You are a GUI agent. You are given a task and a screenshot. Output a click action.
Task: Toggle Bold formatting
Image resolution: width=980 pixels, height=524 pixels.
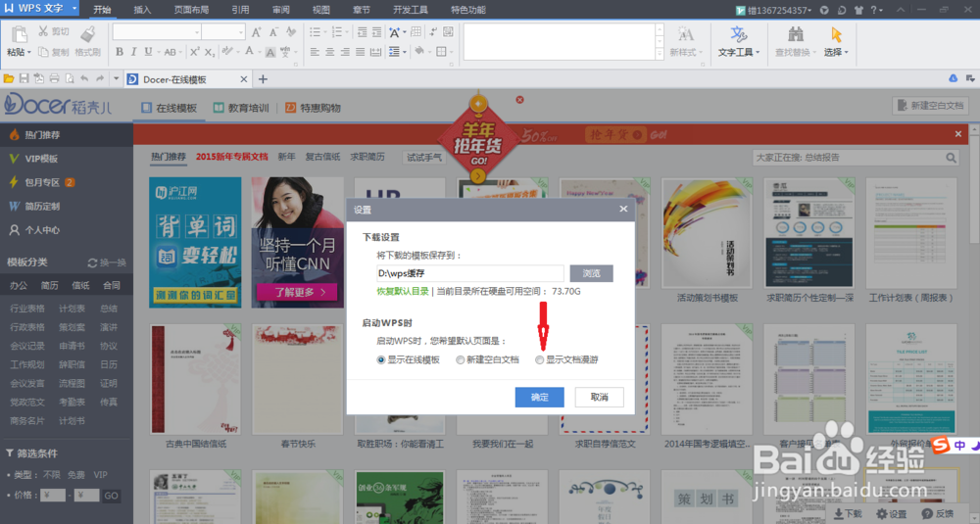[x=120, y=52]
